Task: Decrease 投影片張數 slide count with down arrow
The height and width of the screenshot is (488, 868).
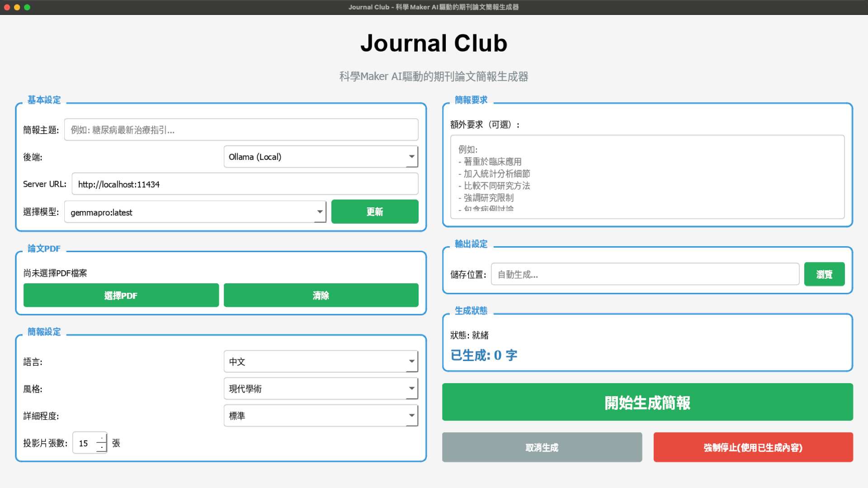Action: (x=102, y=448)
